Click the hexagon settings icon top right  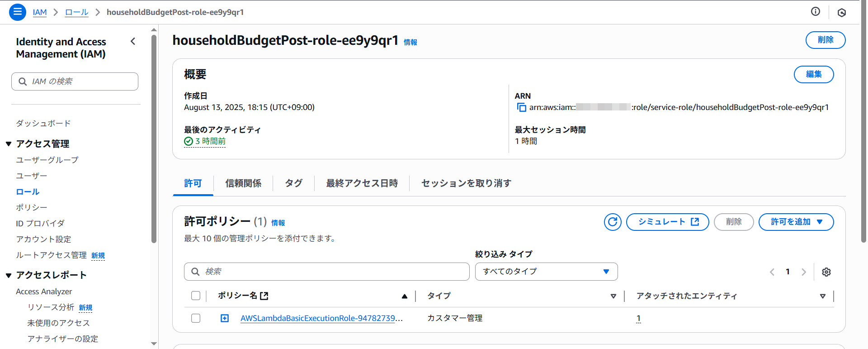coord(841,13)
